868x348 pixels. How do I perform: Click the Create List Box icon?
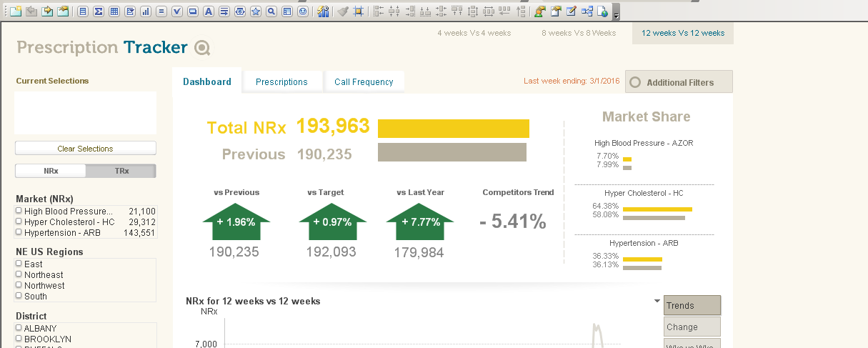point(82,11)
